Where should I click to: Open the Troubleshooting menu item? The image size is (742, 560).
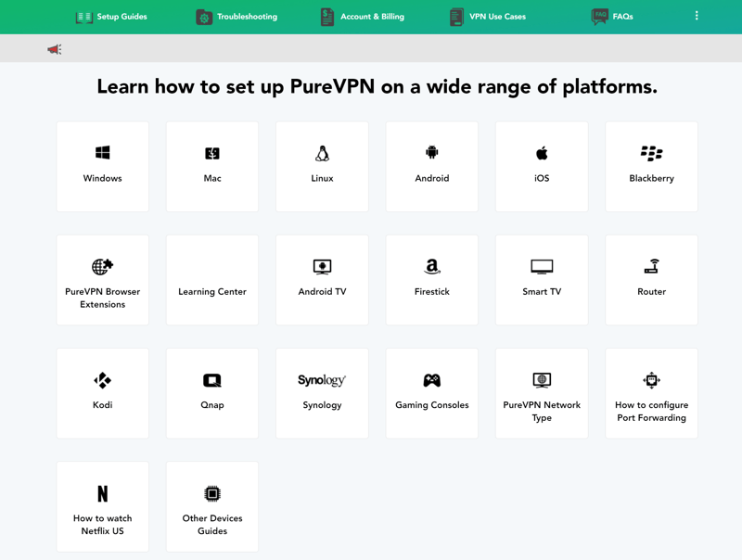[237, 17]
